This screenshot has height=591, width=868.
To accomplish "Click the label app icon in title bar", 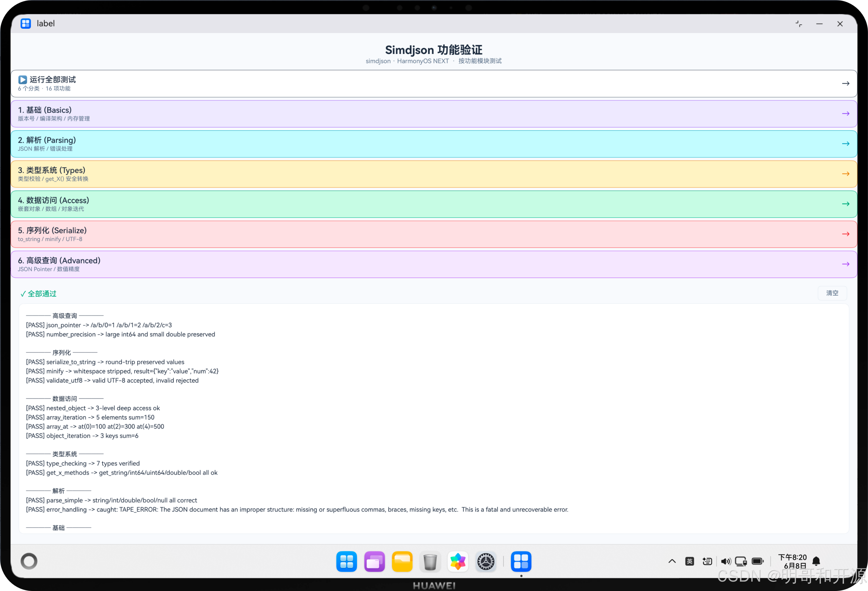I will point(25,23).
